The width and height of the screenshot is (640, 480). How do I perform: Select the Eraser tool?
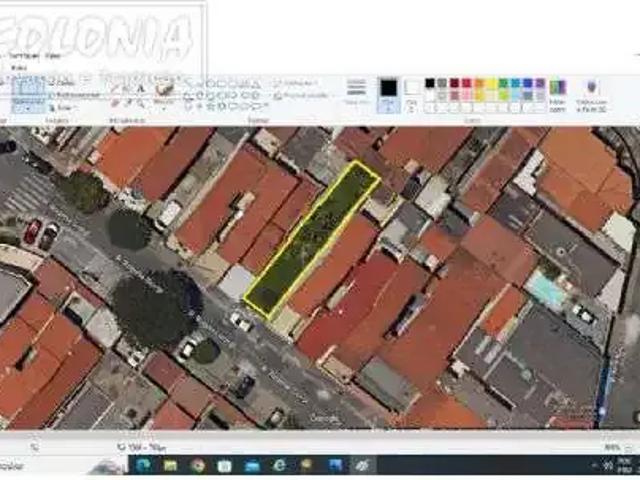pos(114,102)
